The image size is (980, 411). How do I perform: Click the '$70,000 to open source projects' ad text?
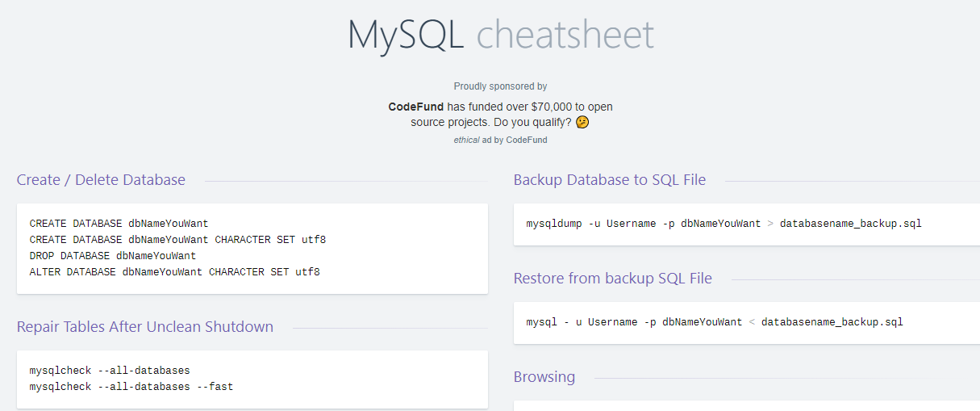[x=532, y=107]
